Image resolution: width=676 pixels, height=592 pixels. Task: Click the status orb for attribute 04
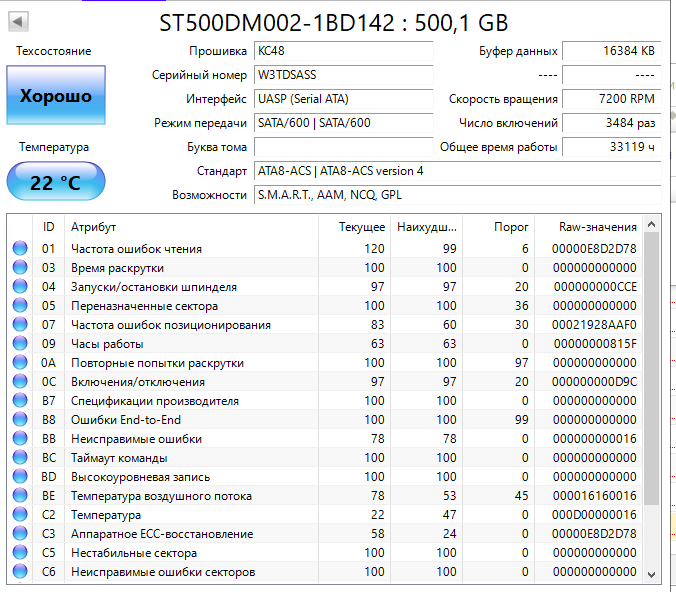20,286
